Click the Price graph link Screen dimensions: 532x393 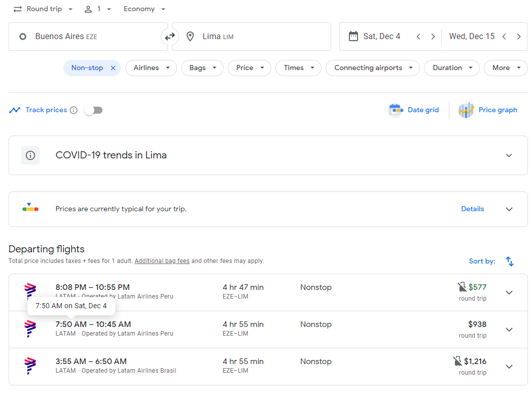tap(498, 110)
